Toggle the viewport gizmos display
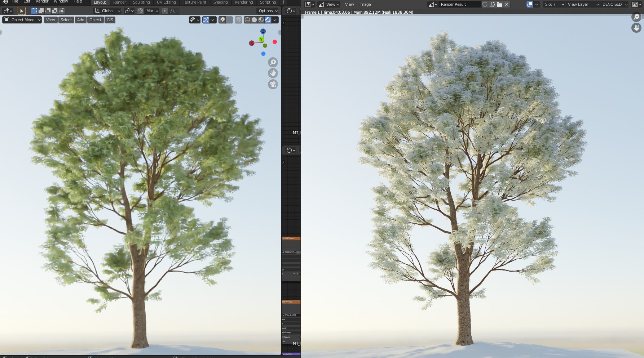The width and height of the screenshot is (644, 358). [206, 20]
